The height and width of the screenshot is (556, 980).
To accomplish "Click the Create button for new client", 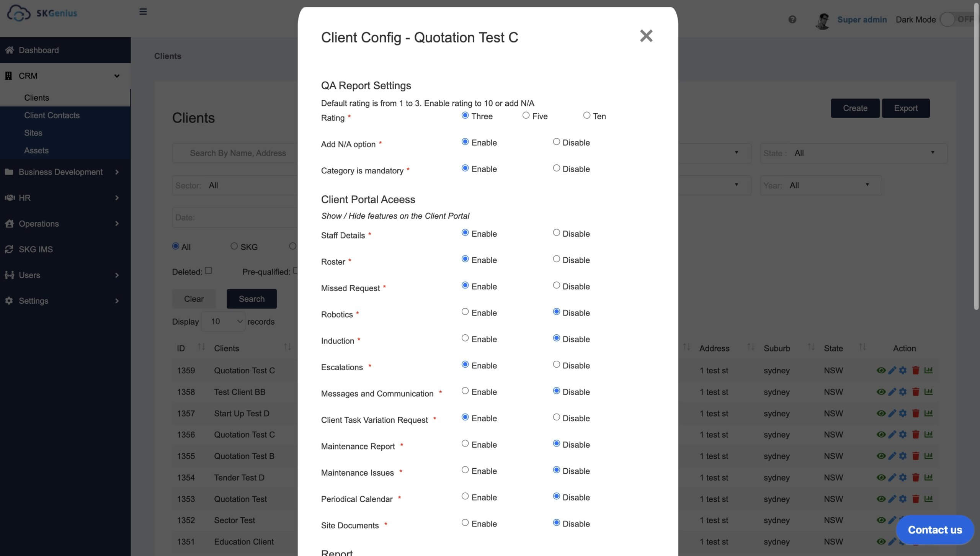I will (x=855, y=108).
